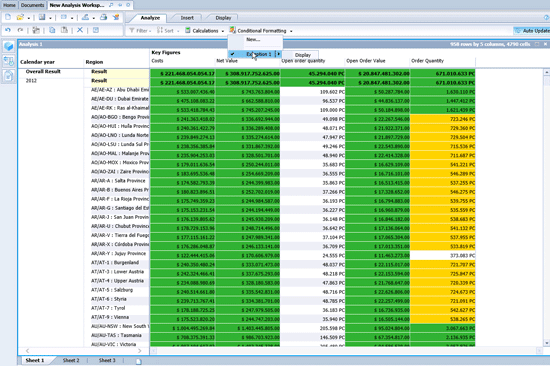Image resolution: width=550 pixels, height=366 pixels.
Task: Select New... in Conditional Formatting menu
Action: [253, 39]
